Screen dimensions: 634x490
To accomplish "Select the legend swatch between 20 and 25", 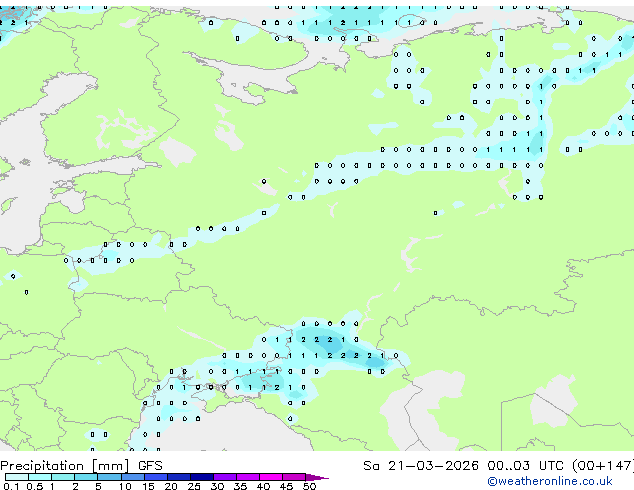I will tap(179, 477).
